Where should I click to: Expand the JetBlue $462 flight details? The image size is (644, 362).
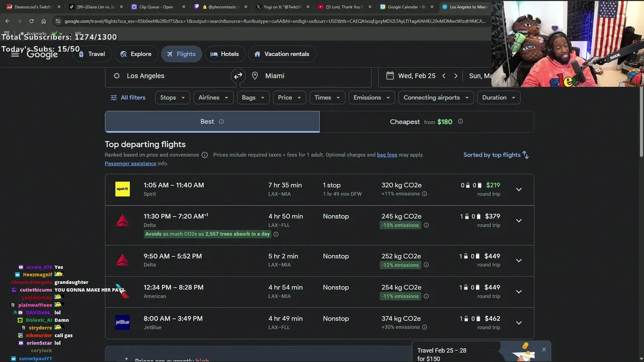(519, 323)
